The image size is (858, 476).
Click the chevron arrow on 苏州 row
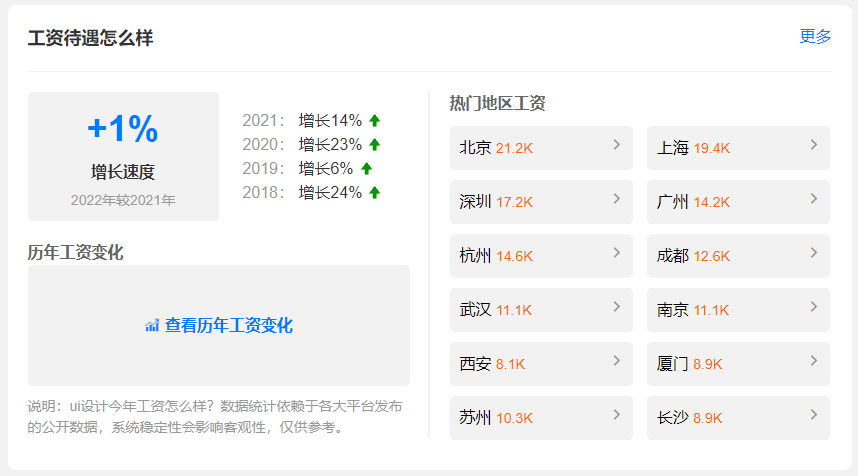click(x=617, y=415)
